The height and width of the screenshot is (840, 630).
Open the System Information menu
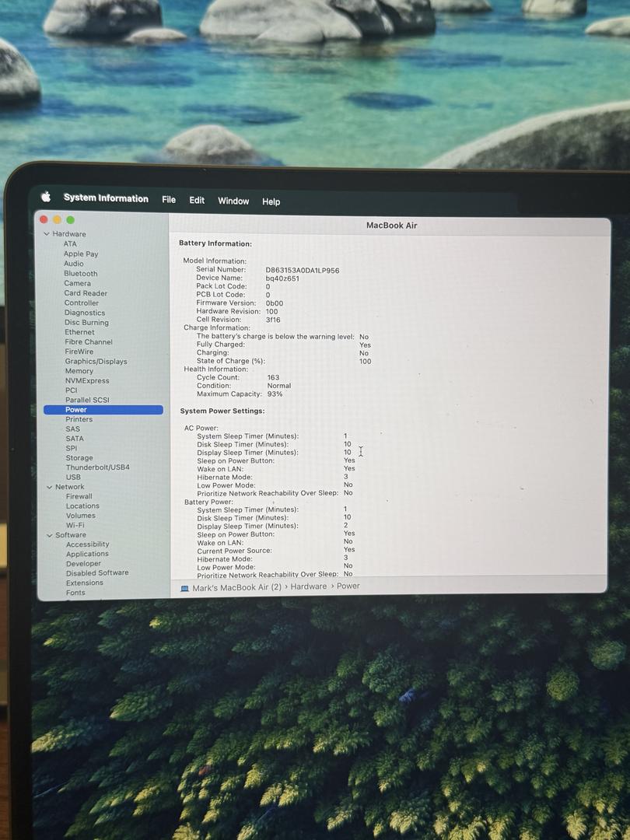pos(106,198)
